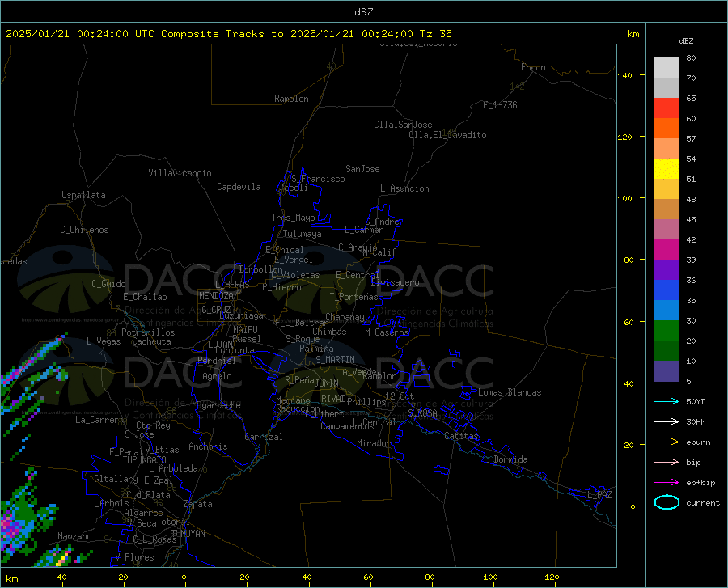This screenshot has height=588, width=728.
Task: Click the Ramblon label near the top
Action: tap(291, 99)
